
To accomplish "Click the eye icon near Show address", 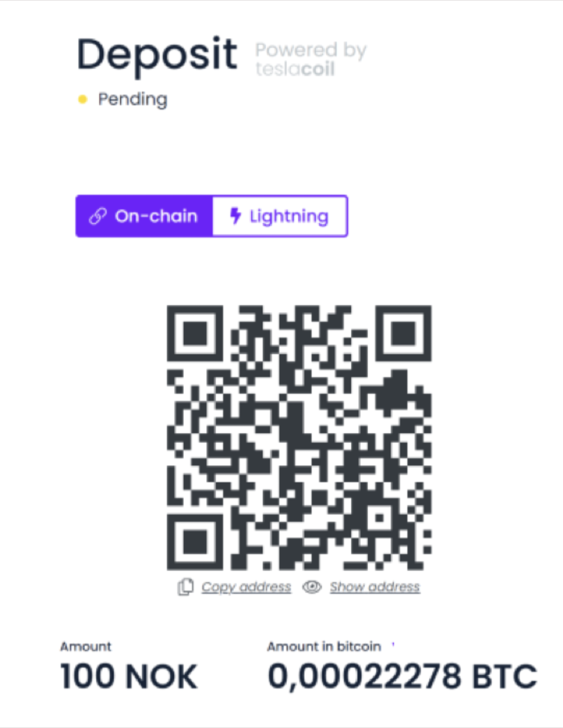I will pos(312,587).
